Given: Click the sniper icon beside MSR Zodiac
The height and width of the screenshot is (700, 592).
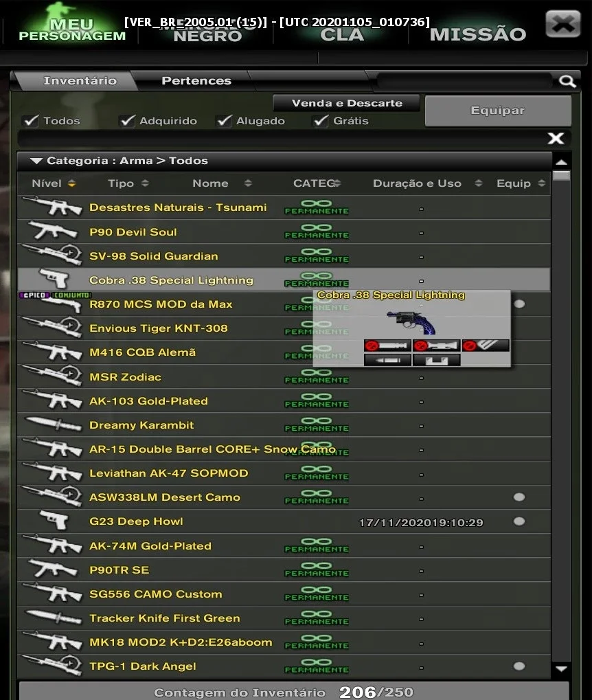Looking at the screenshot, I should pyautogui.click(x=52, y=376).
